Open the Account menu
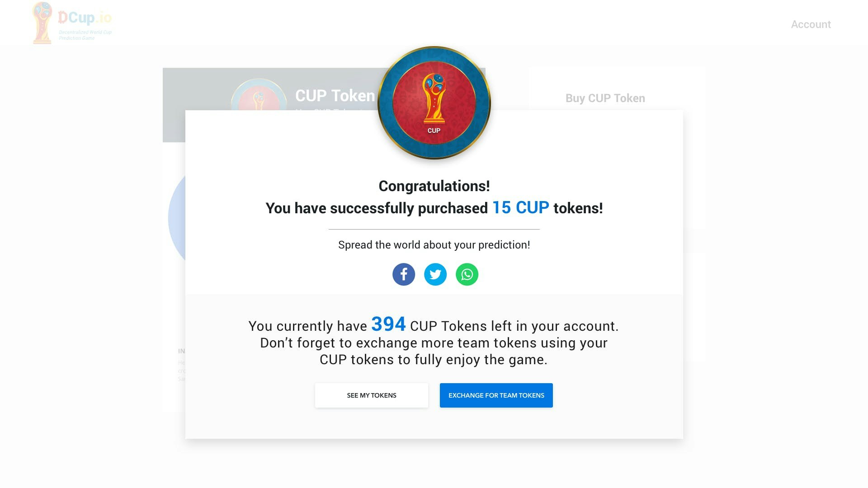 [811, 24]
